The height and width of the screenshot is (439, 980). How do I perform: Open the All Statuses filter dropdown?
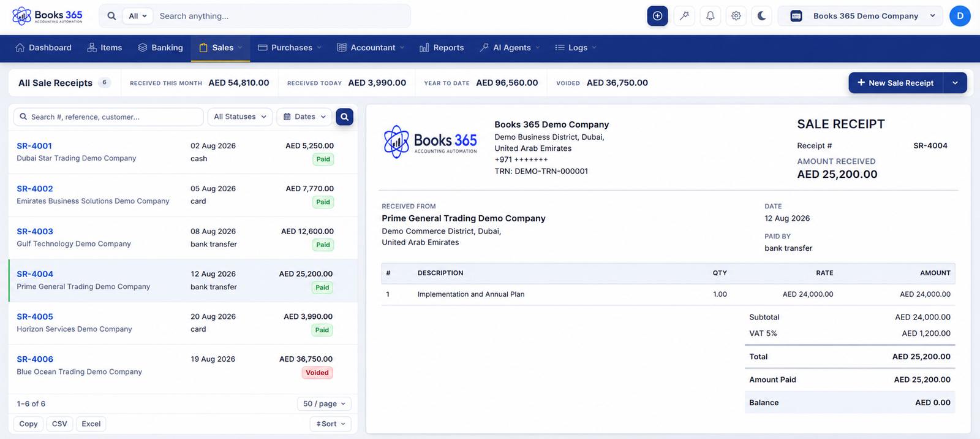click(240, 116)
